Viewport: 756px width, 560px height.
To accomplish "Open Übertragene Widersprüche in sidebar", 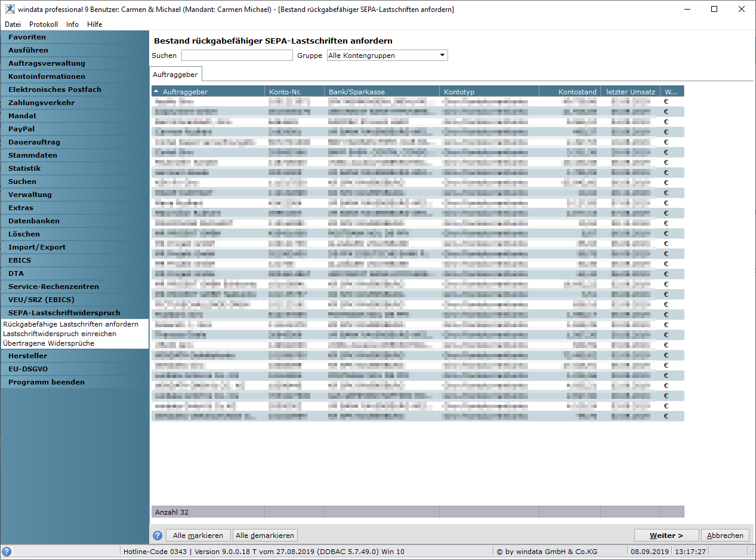I will coord(48,343).
